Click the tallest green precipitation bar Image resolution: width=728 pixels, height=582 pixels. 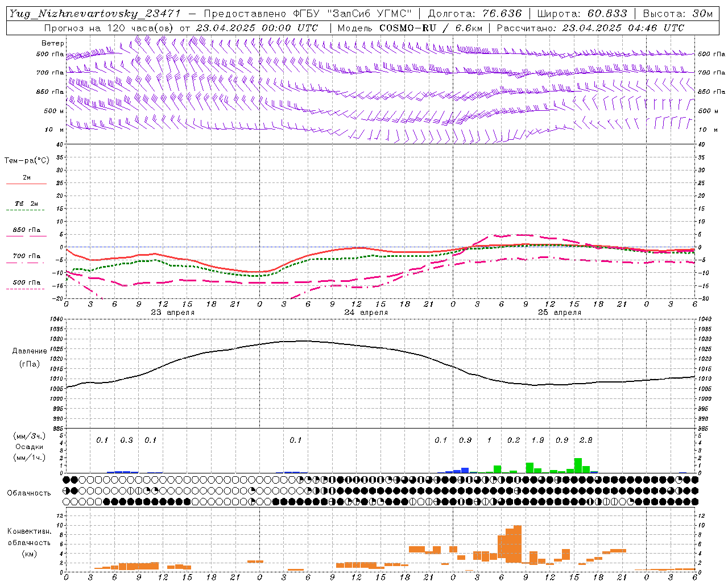pos(578,465)
